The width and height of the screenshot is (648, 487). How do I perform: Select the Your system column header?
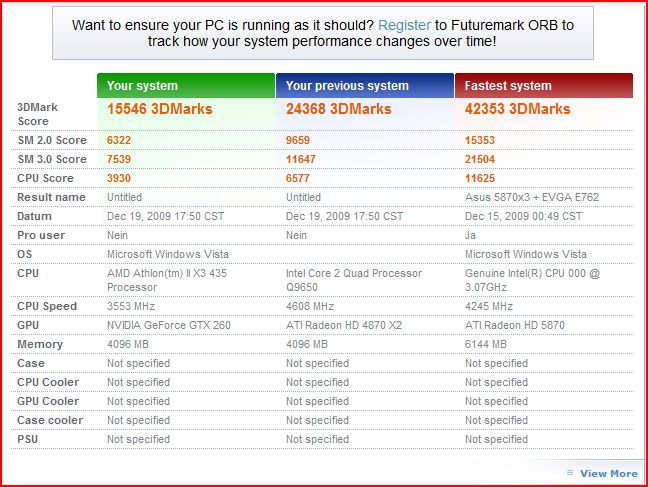(186, 86)
